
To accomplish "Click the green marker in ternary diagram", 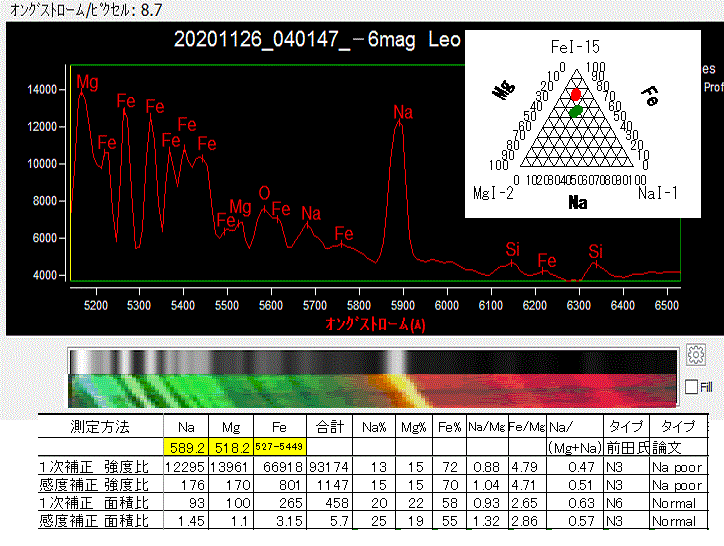I will [x=575, y=111].
